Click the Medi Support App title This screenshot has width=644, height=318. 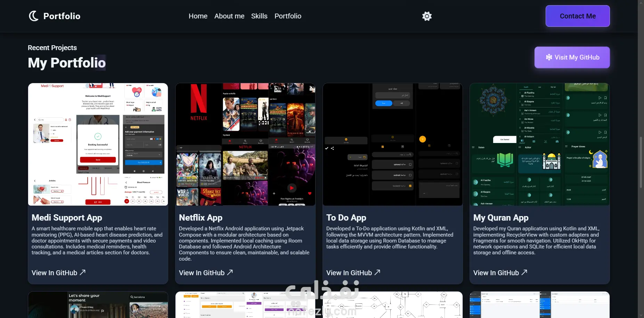(67, 218)
